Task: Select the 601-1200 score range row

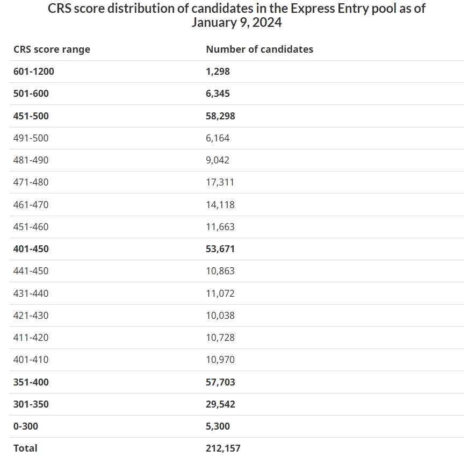Action: [34, 72]
